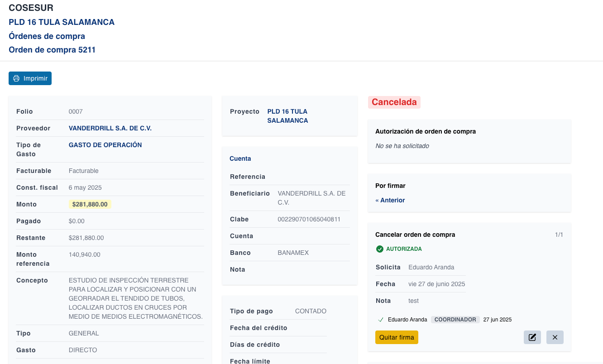Screen dimensions: 603x364
Task: Navigate back using the « Anterior link
Action: tap(390, 200)
